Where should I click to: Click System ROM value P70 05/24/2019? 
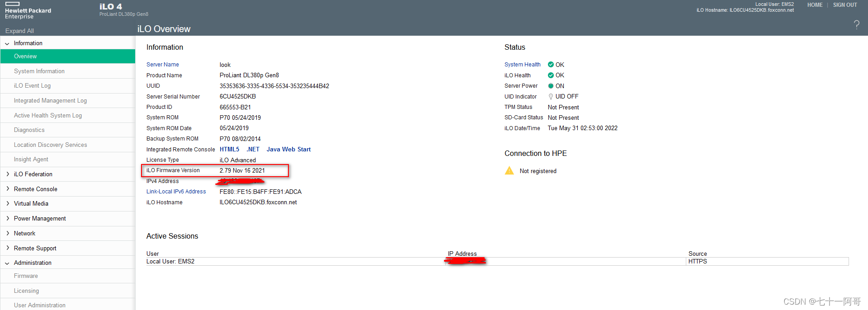click(x=240, y=117)
